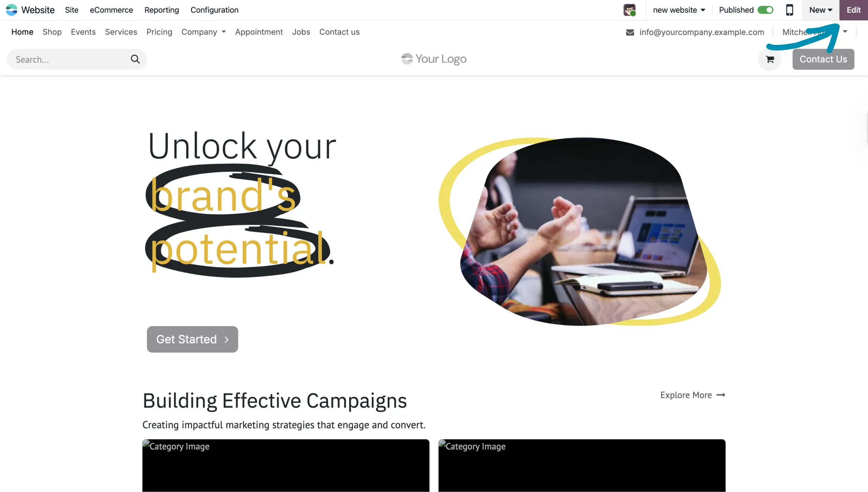Screen dimensions: 868x492
Task: Open the New dropdown menu
Action: pos(821,10)
